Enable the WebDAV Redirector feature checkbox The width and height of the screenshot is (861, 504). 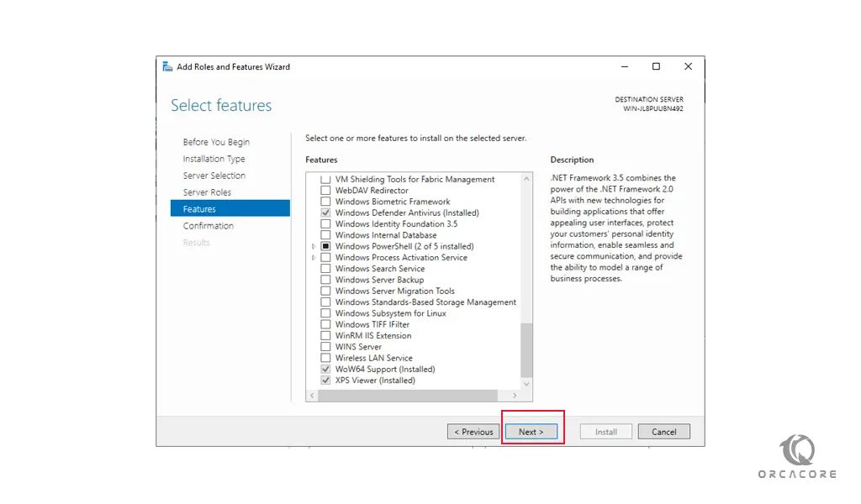(325, 191)
